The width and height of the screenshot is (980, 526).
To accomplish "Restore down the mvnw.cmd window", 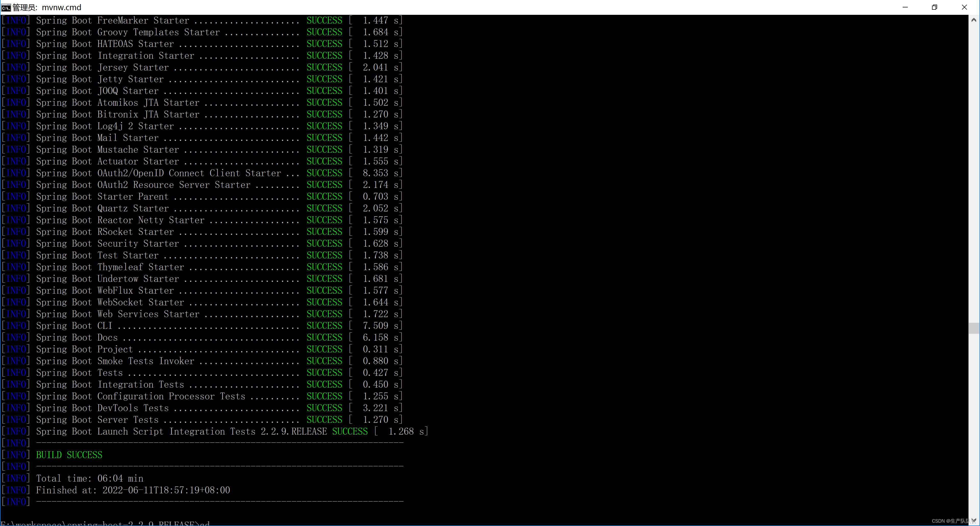I will [934, 7].
